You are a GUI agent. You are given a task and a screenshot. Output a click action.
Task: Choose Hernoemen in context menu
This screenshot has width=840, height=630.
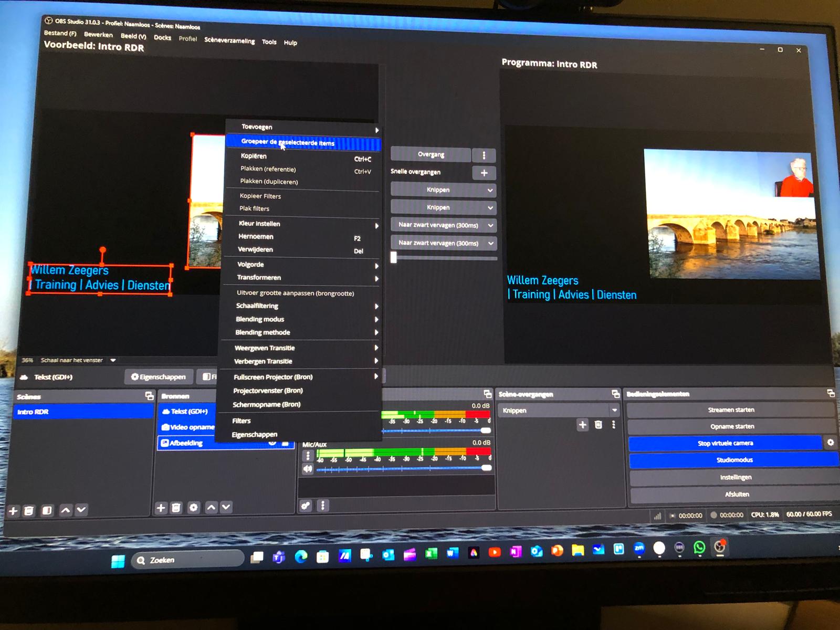tap(301, 237)
